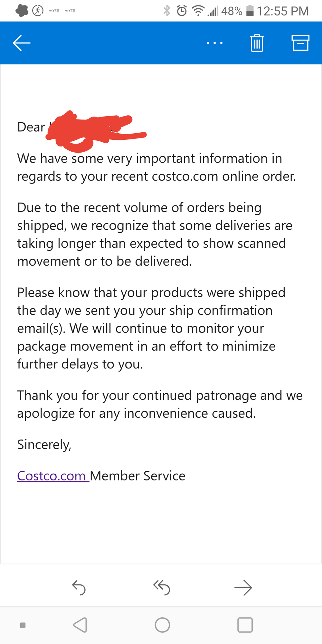Tap the first Wyze notification icon

[54, 11]
